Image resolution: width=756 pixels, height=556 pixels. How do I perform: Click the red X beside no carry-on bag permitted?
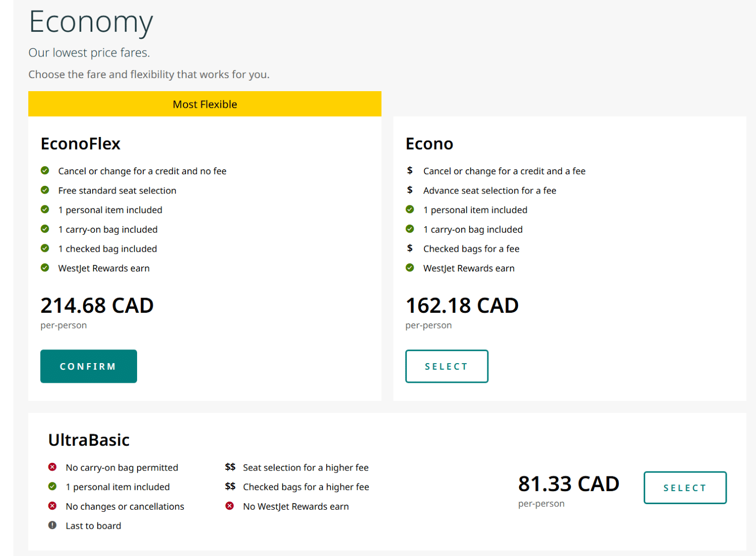pyautogui.click(x=52, y=467)
